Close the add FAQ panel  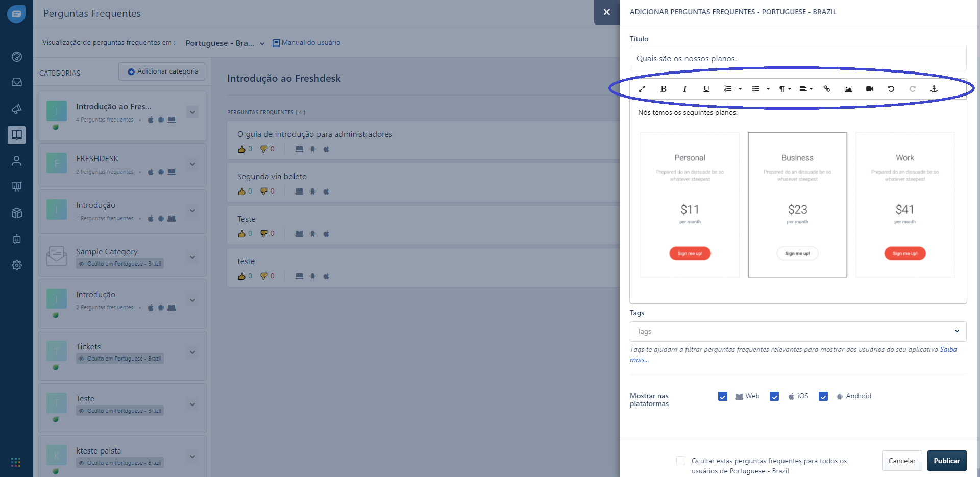[607, 12]
